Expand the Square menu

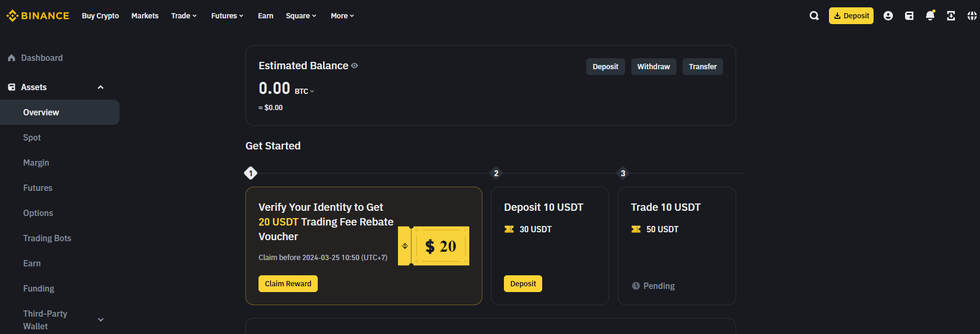point(301,16)
